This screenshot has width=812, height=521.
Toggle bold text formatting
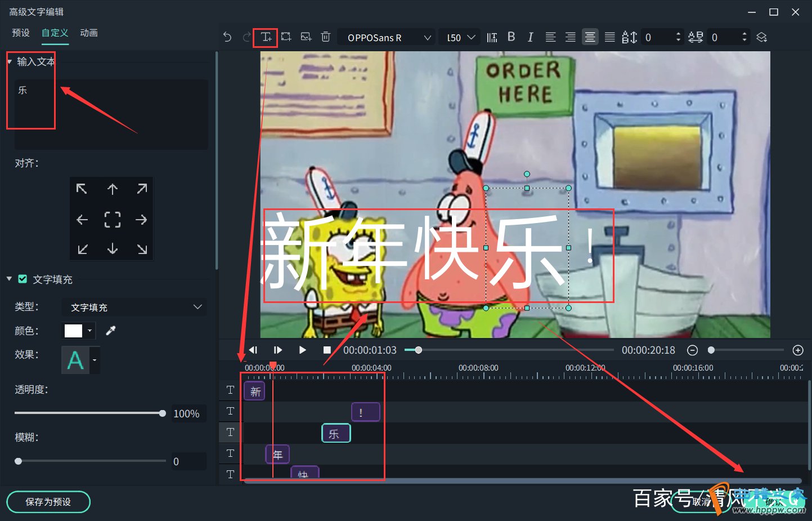[511, 37]
